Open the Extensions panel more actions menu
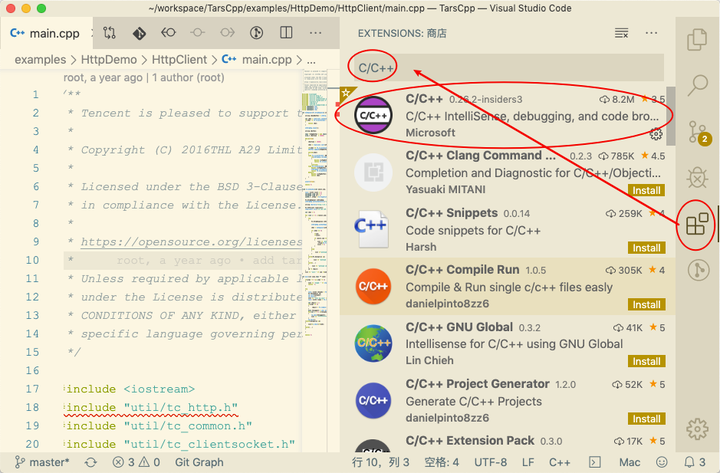720x473 pixels. [x=651, y=33]
